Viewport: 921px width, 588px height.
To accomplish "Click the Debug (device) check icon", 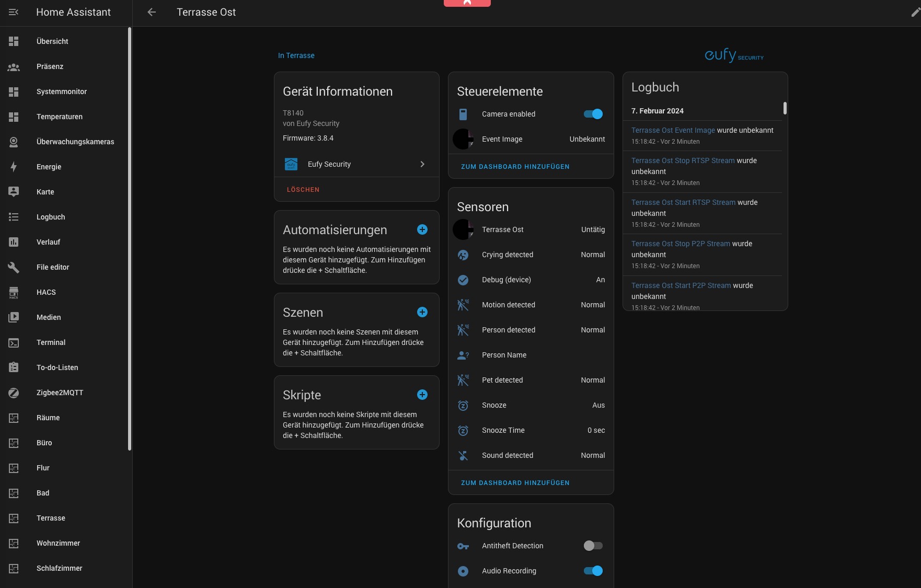I will 463,280.
